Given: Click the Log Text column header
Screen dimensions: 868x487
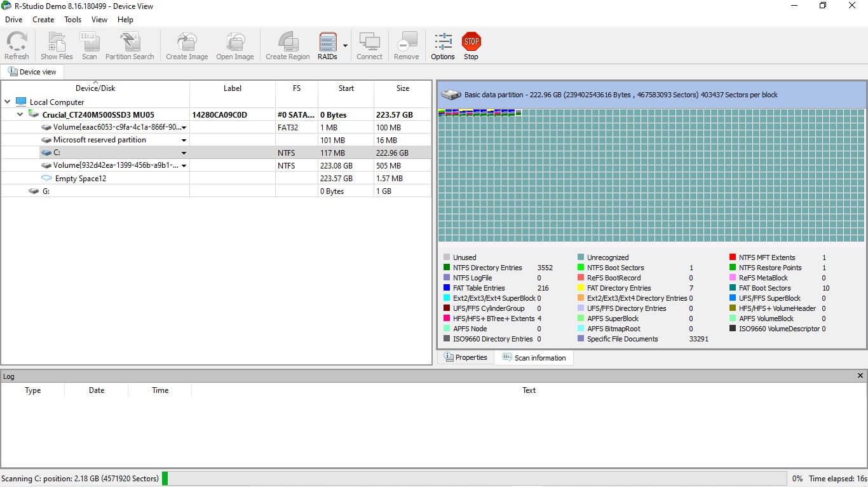Looking at the screenshot, I should pyautogui.click(x=529, y=390).
